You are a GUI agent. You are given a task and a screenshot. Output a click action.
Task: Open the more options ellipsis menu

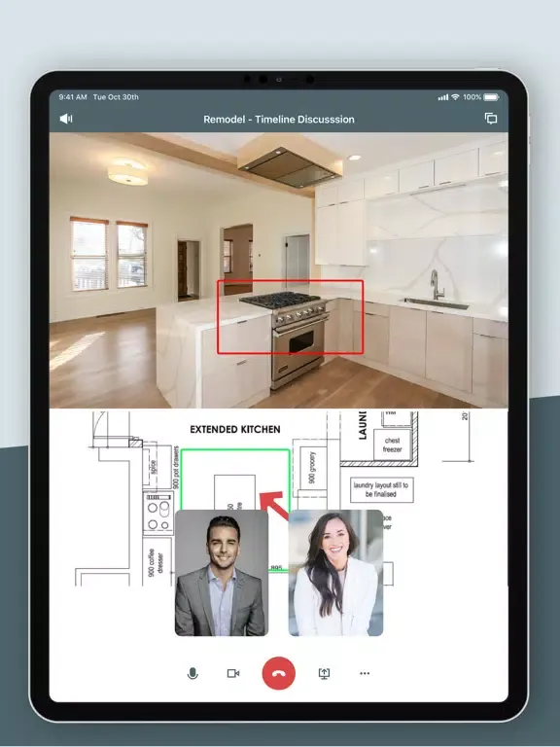pos(365,673)
